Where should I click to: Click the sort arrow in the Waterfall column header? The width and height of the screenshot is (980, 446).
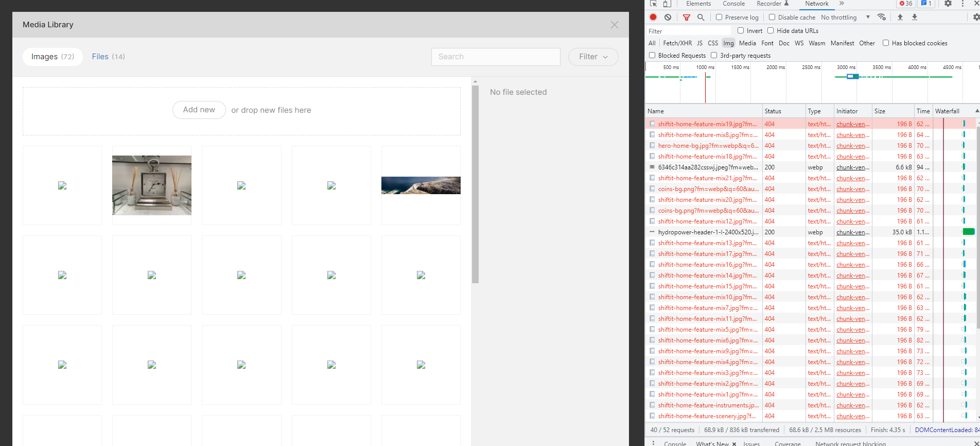click(976, 111)
